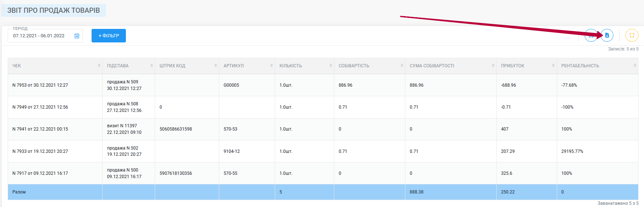
Task: Click the + ФІЛЬТР button
Action: click(109, 36)
